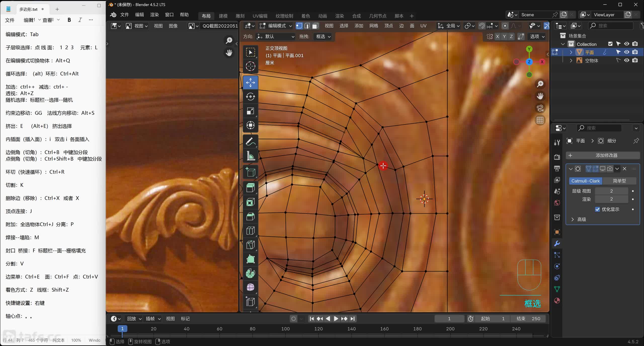Viewport: 644px width, 346px height.
Task: Toggle camera view in viewport
Action: pyautogui.click(x=540, y=108)
